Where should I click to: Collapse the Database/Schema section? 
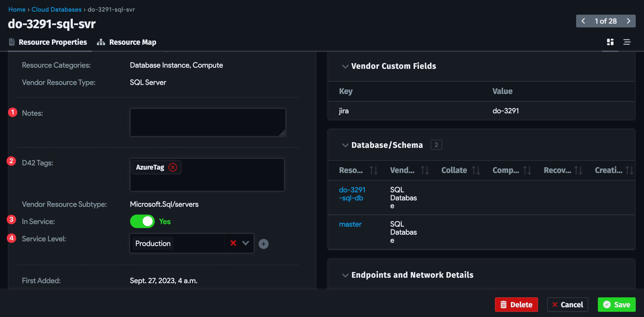tap(345, 145)
